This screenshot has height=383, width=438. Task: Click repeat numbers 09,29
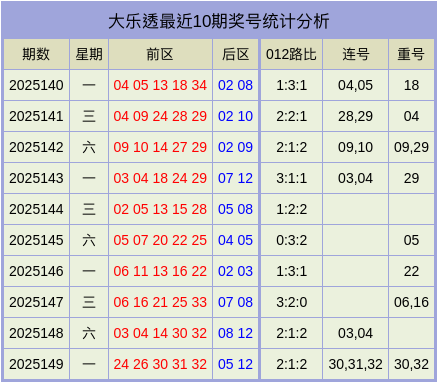411,147
